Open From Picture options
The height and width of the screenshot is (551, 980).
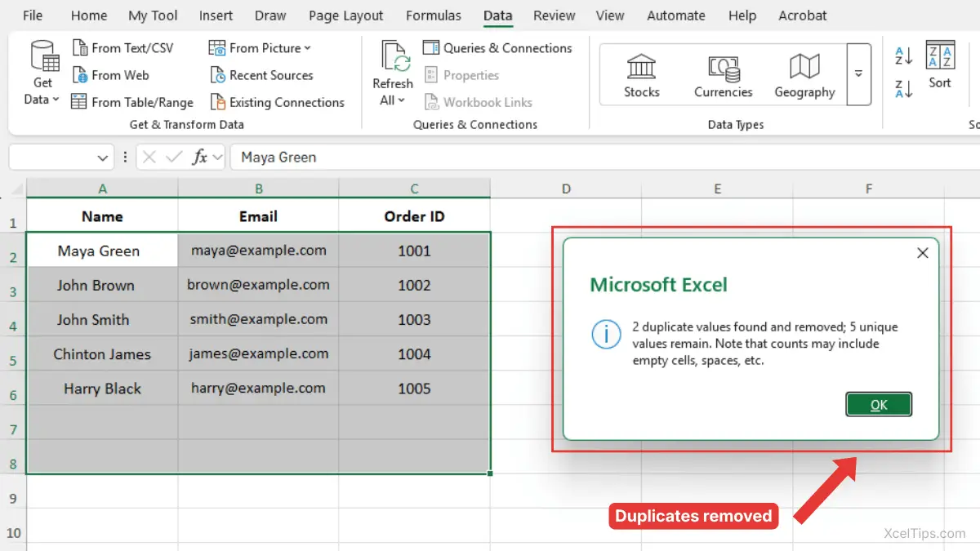tap(260, 48)
